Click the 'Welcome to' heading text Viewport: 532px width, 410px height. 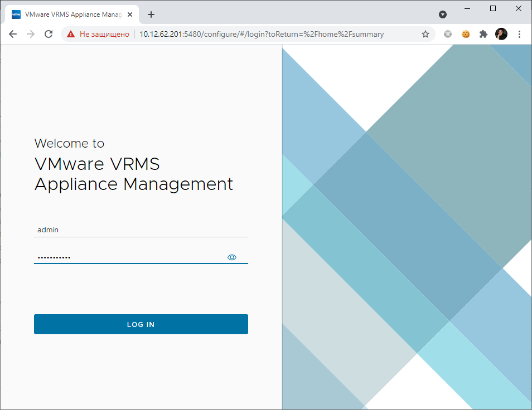click(x=69, y=143)
